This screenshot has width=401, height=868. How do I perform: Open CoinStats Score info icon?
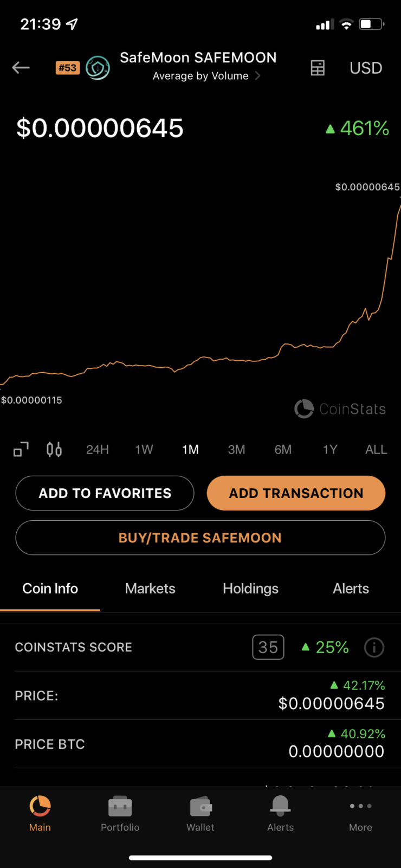[374, 647]
